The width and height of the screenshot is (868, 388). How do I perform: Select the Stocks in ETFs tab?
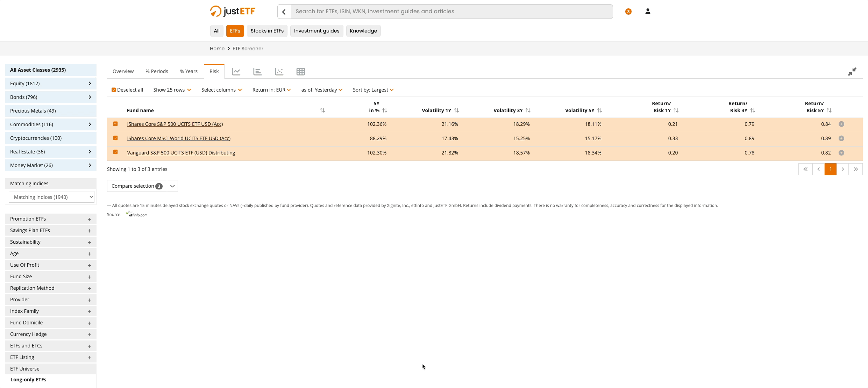click(267, 31)
